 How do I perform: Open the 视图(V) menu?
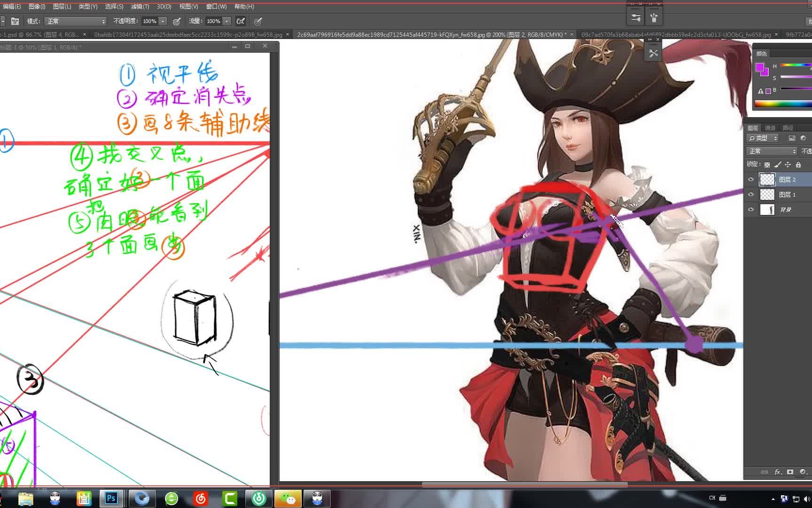pyautogui.click(x=188, y=7)
